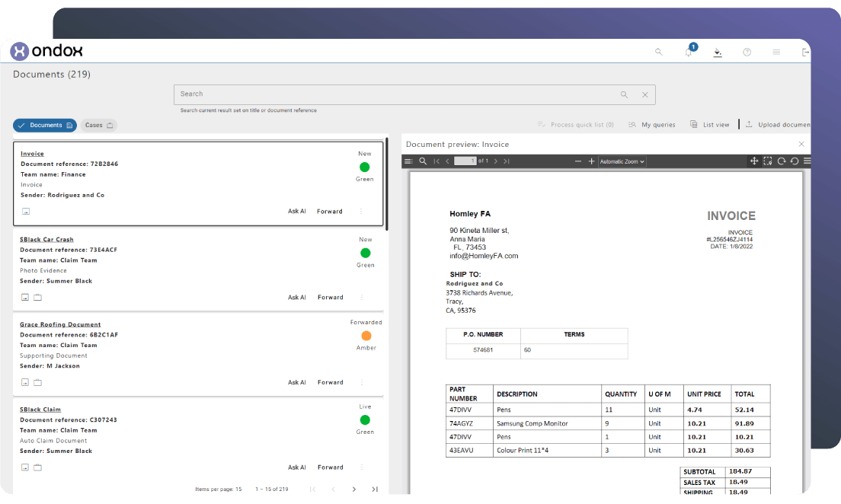This screenshot has height=504, width=841.
Task: Click Forward on SBlack Car Crash card
Action: [331, 297]
